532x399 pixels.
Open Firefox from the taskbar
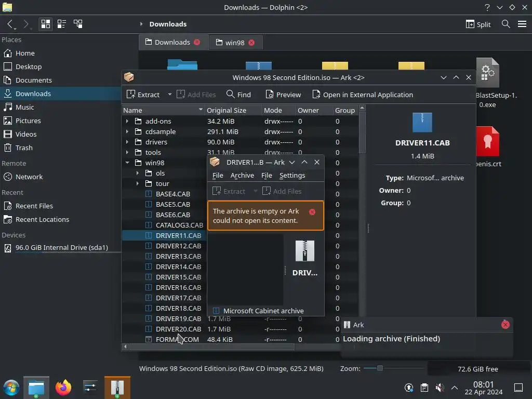coord(63,388)
